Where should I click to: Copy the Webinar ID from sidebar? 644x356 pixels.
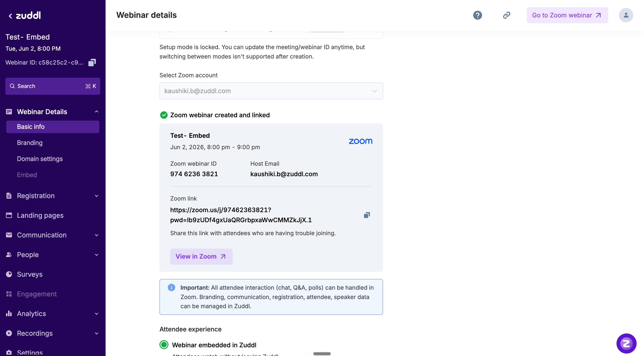coord(92,62)
